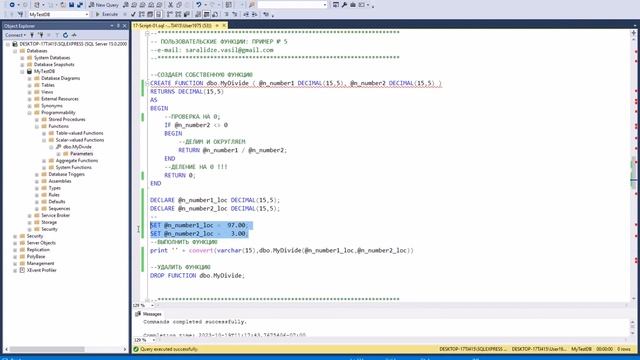The width and height of the screenshot is (640, 360).
Task: Click the 'RETURN 0;' code line
Action: tap(180, 175)
